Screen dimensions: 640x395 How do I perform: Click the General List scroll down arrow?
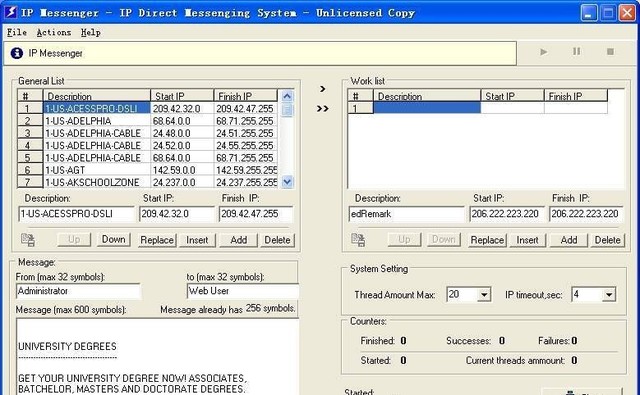click(287, 182)
